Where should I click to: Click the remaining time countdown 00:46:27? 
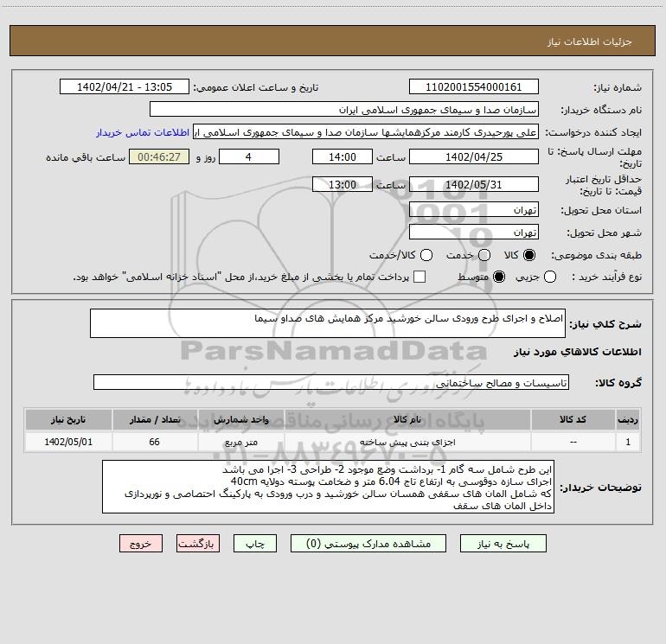[159, 156]
